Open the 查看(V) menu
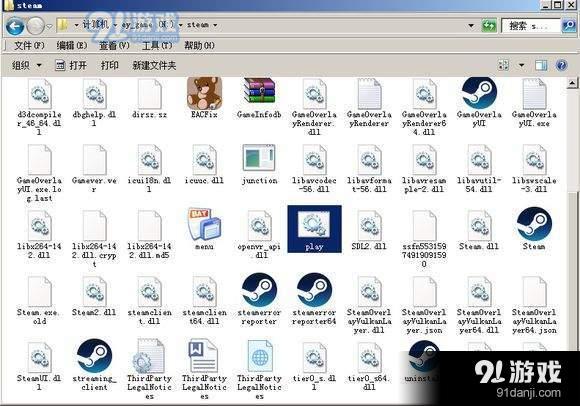The height and width of the screenshot is (406, 580). pos(114,45)
